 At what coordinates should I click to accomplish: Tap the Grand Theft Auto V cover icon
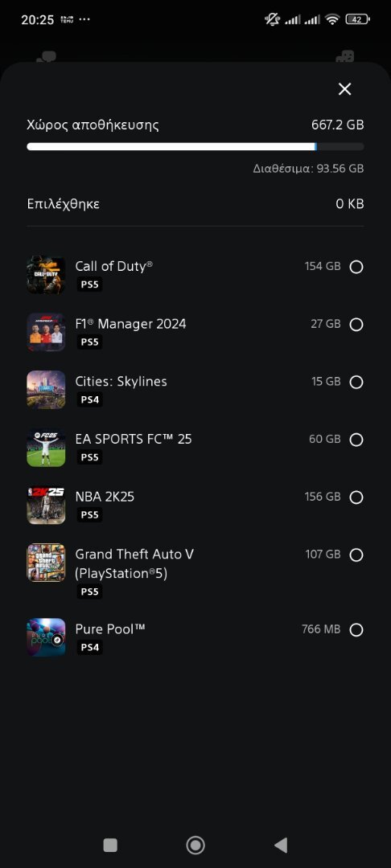(x=46, y=563)
